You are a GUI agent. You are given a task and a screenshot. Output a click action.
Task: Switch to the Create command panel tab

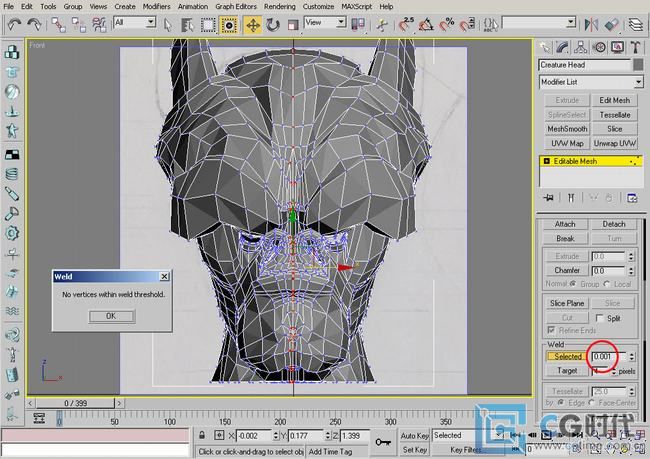click(x=545, y=47)
